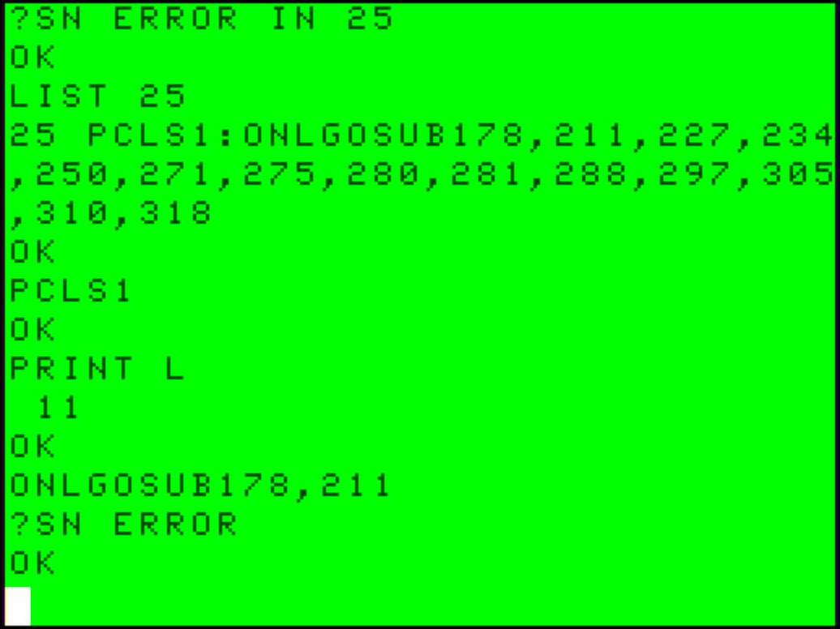Click the number 281 in the listing
The width and height of the screenshot is (840, 629).
tap(486, 174)
